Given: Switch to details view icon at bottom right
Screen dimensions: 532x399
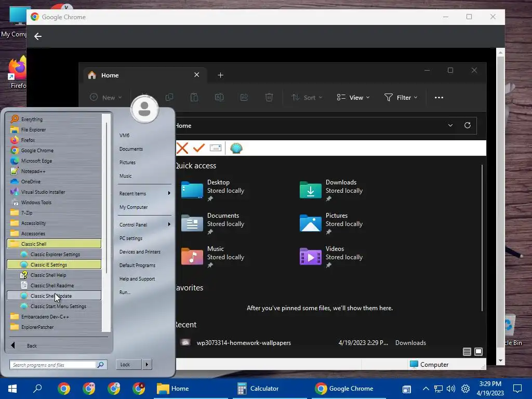Looking at the screenshot, I should pyautogui.click(x=467, y=352).
